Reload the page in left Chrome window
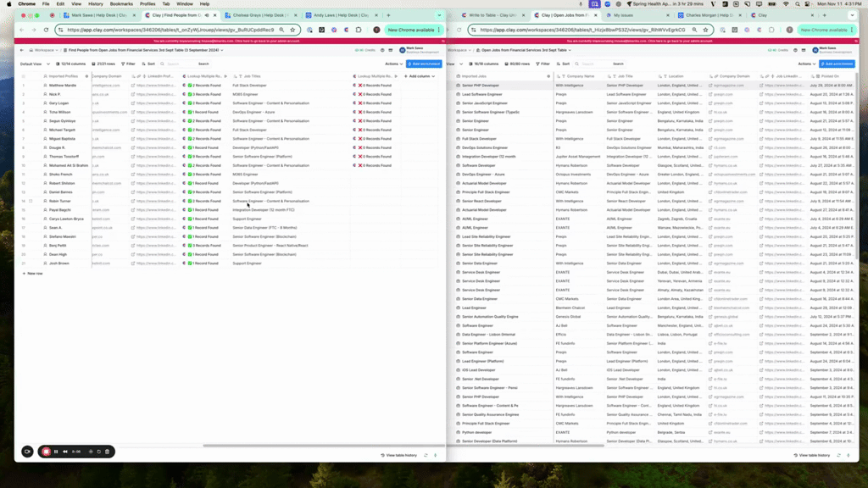 47,30
